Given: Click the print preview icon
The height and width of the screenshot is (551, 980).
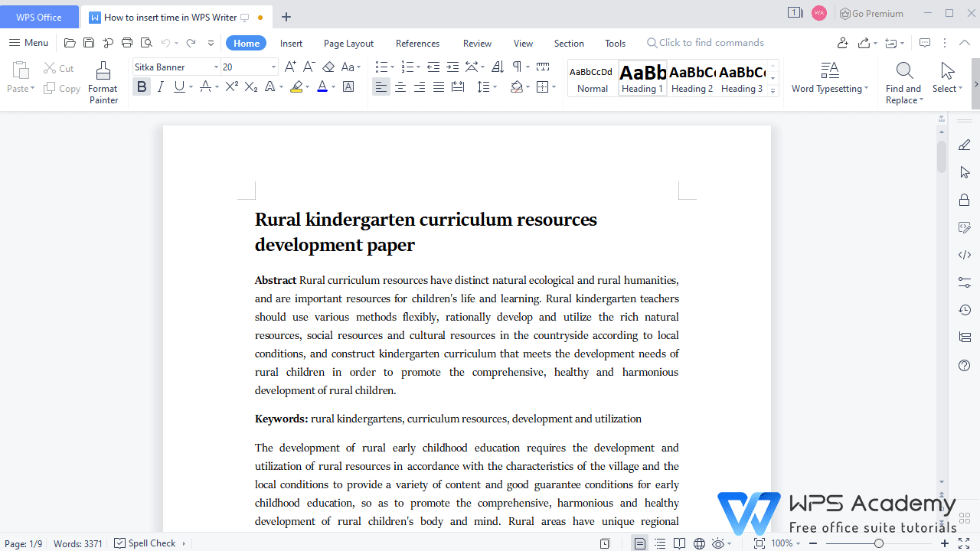Looking at the screenshot, I should (x=146, y=43).
